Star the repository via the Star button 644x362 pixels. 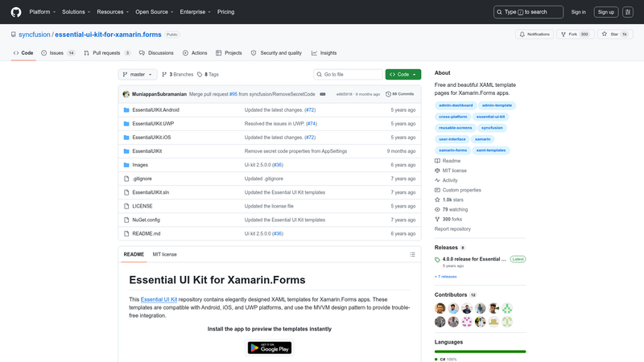pyautogui.click(x=615, y=35)
